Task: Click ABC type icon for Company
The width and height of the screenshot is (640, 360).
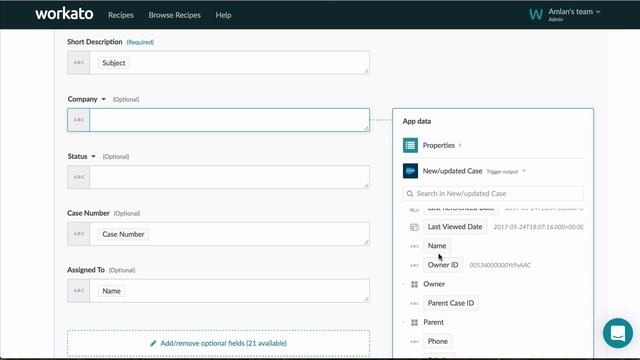Action: pos(79,120)
